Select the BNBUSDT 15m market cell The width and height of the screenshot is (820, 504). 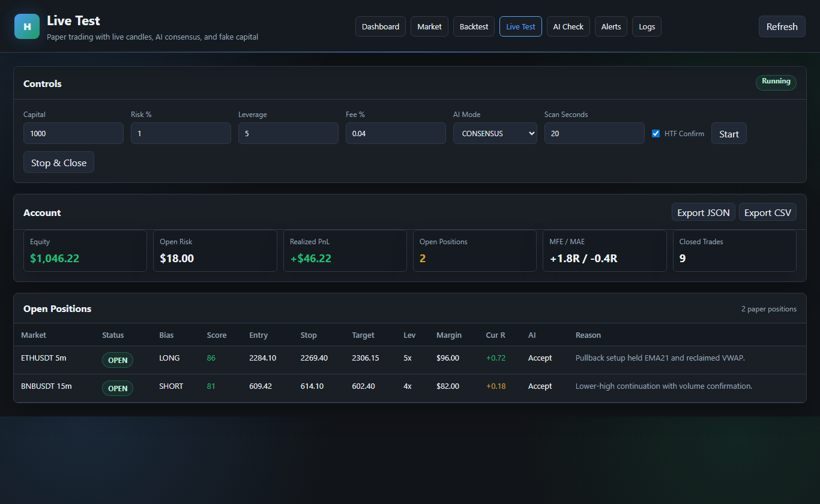46,386
